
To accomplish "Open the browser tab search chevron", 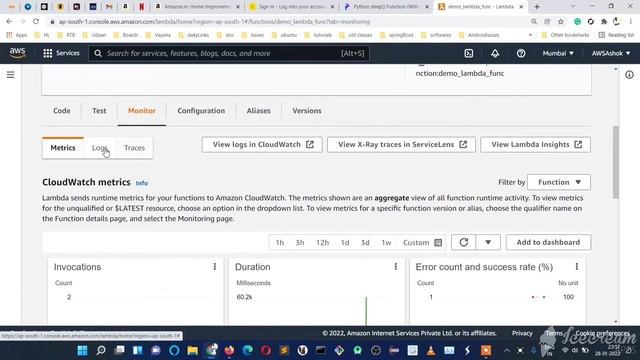I will [x=573, y=7].
